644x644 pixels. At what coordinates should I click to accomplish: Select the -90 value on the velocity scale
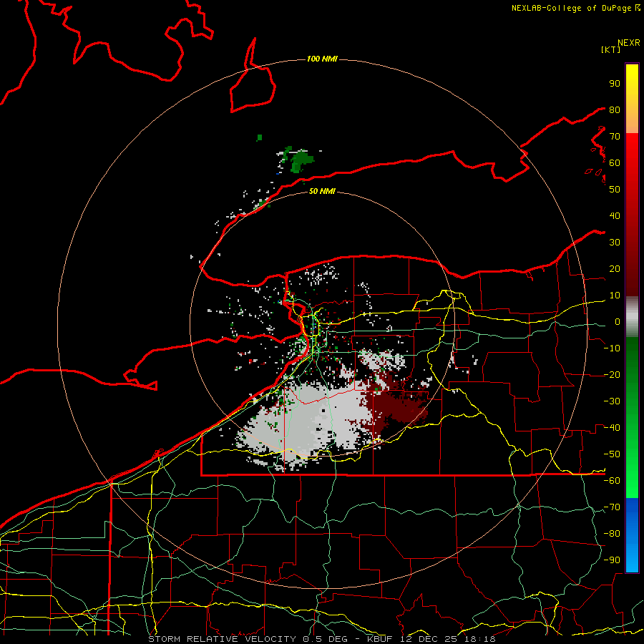pyautogui.click(x=612, y=560)
